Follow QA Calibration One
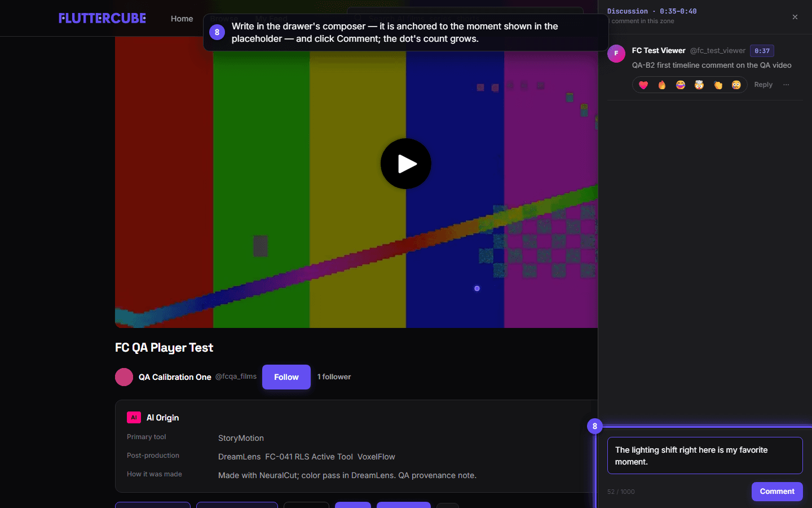This screenshot has height=508, width=812. click(286, 377)
